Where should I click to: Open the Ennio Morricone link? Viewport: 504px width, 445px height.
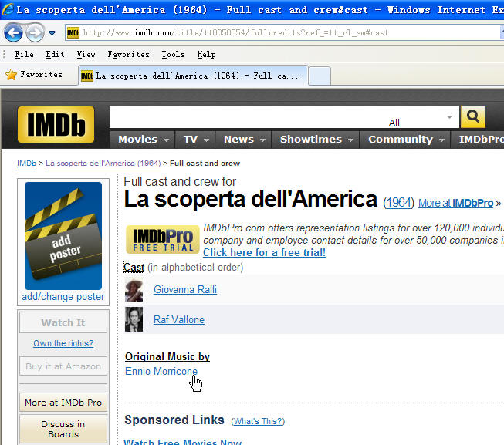click(x=161, y=371)
